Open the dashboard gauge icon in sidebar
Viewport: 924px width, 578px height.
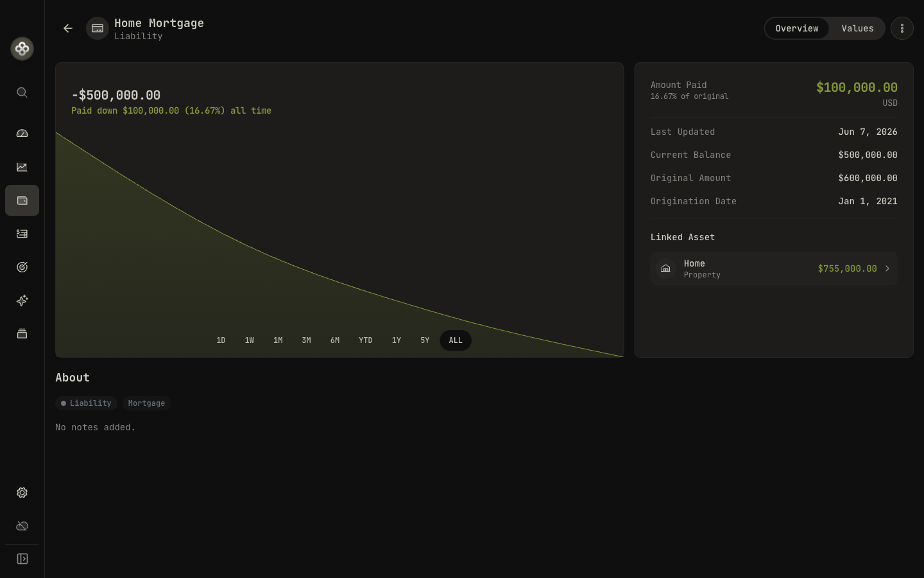[22, 134]
